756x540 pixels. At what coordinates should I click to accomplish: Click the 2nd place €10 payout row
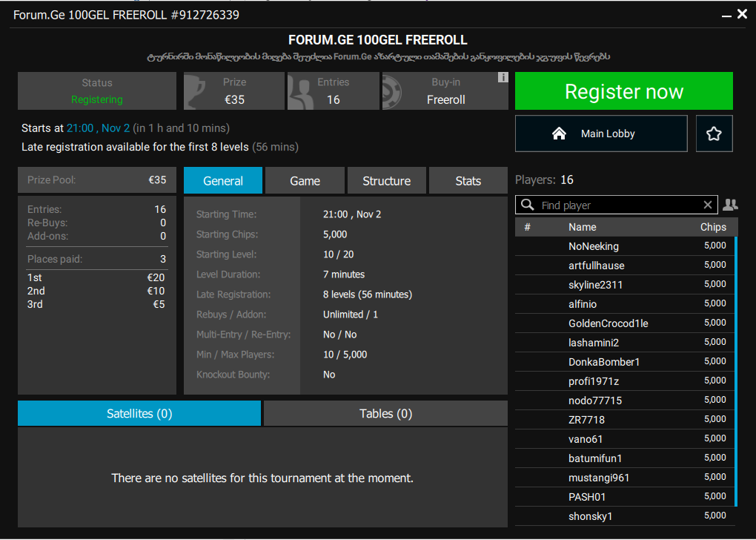click(x=96, y=291)
